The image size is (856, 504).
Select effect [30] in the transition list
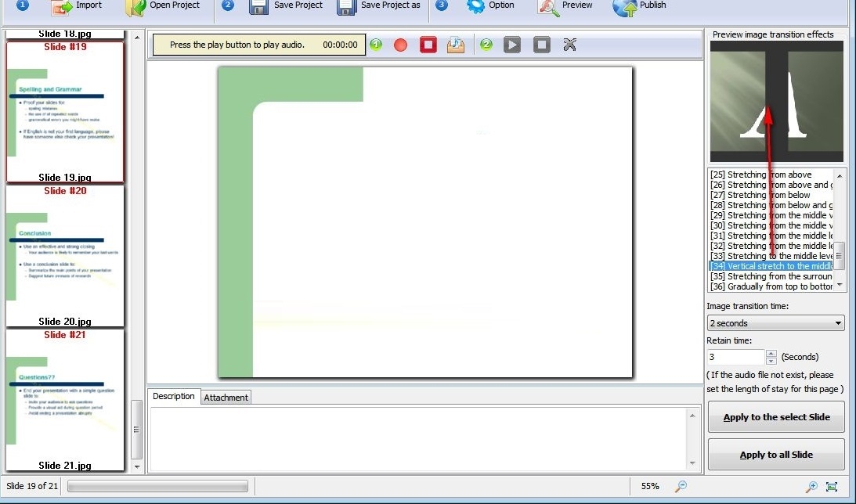point(771,226)
